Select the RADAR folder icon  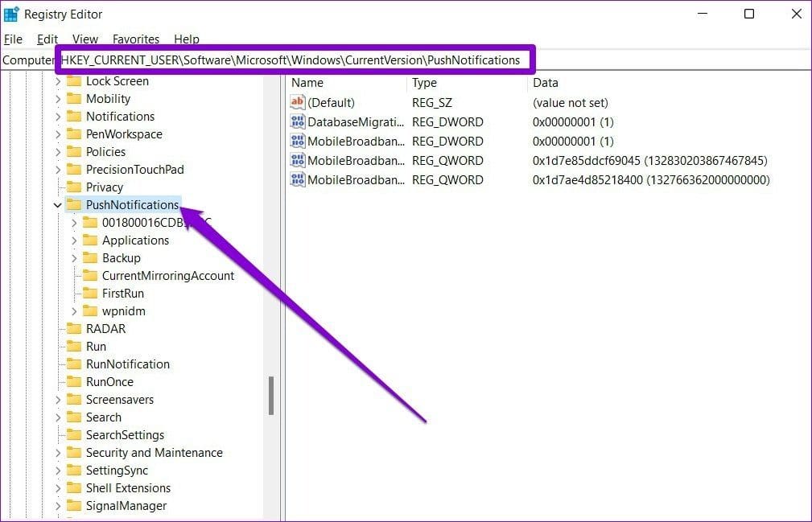pos(74,329)
